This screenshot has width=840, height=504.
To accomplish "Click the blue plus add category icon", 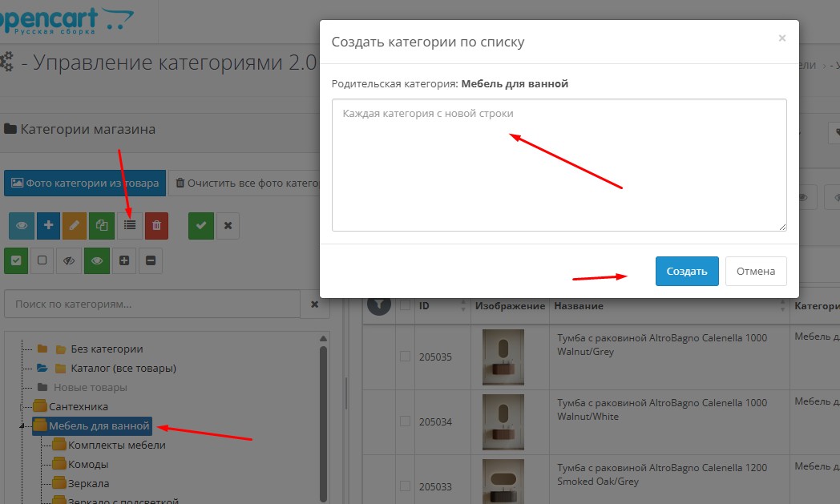I will click(x=48, y=226).
